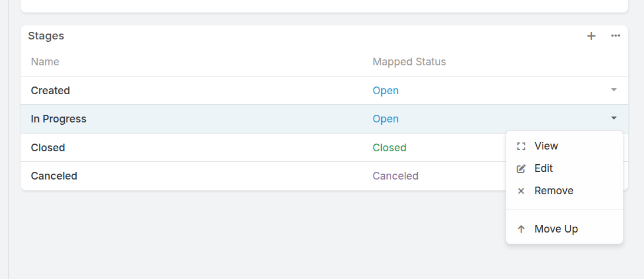Add a new stage with plus icon
Viewport: 644px width, 279px height.
coord(591,36)
